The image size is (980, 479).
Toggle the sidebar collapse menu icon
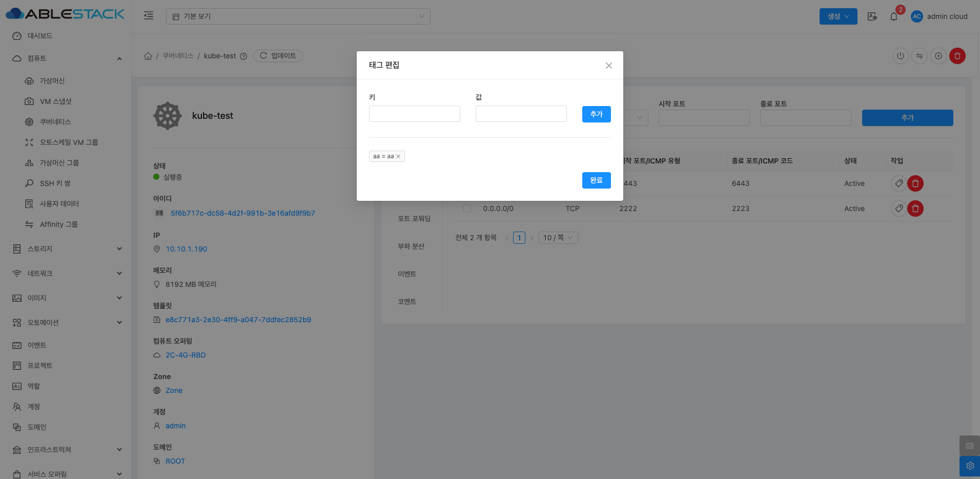click(149, 16)
